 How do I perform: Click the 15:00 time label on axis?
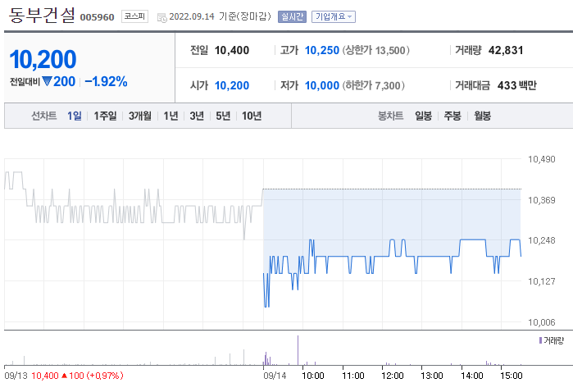[x=512, y=376]
